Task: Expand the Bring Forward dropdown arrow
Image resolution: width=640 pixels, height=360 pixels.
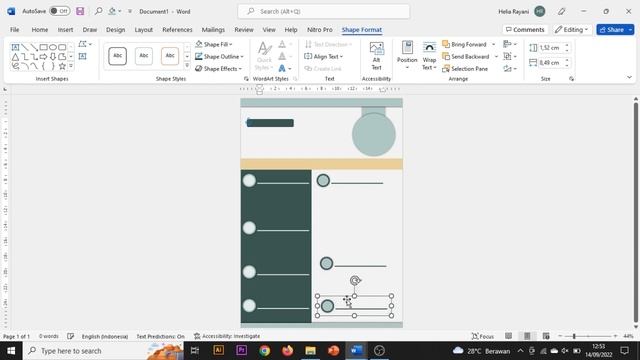Action: [x=493, y=44]
